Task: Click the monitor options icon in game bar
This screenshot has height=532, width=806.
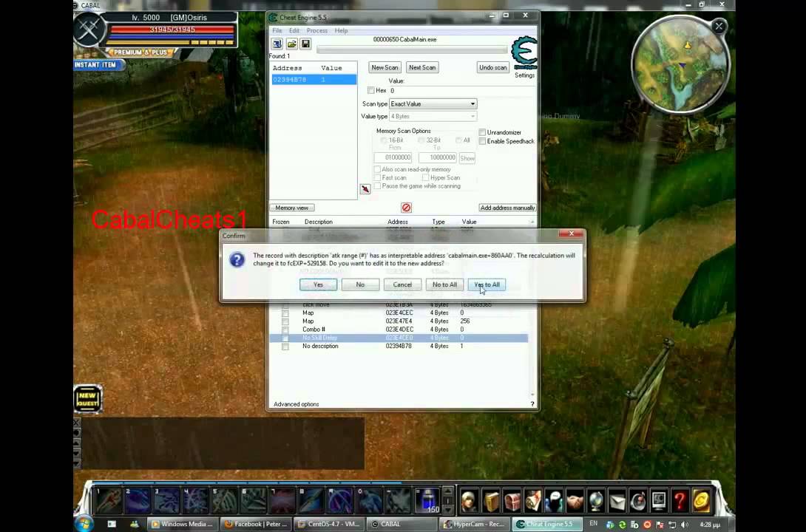Action: pyautogui.click(x=659, y=500)
